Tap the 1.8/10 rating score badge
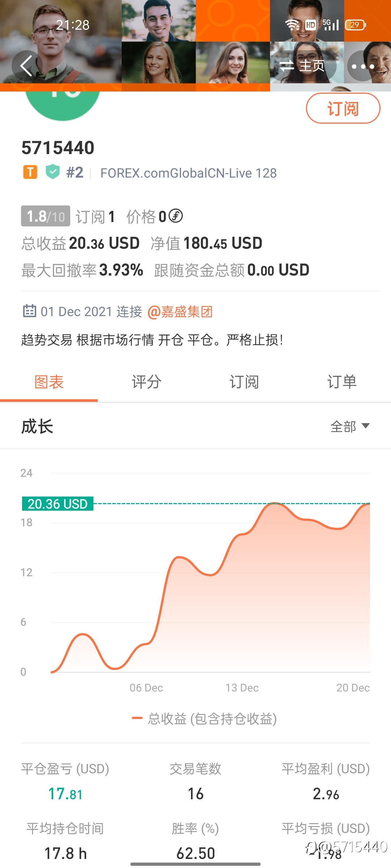Screen dimensions: 391x868 46,216
